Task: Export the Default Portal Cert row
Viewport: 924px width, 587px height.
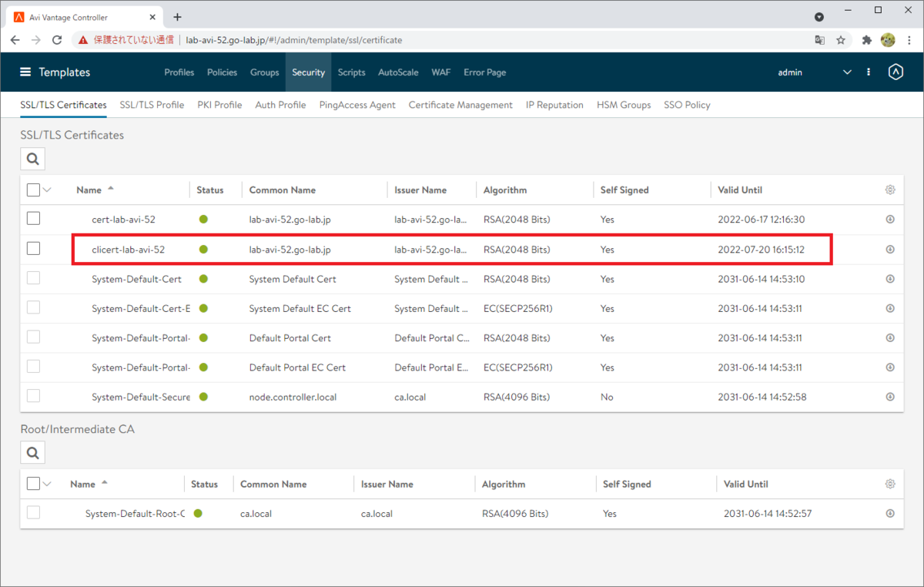Action: [x=890, y=337]
